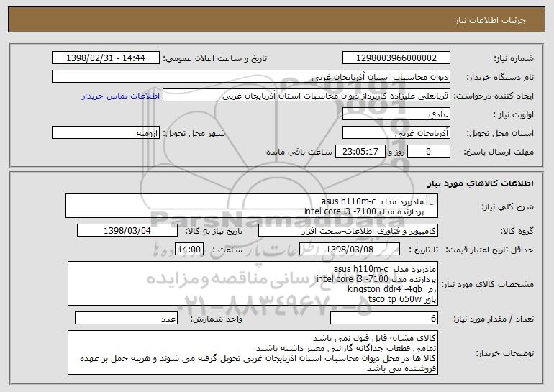Click the delivery province field آذربایجان غربی
554x392 pixels.
396,132
